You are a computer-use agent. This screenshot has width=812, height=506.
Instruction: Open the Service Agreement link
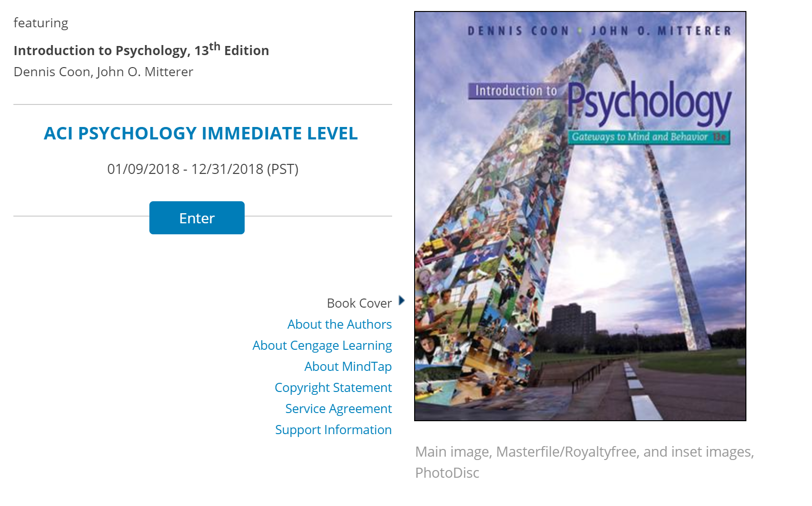(338, 409)
